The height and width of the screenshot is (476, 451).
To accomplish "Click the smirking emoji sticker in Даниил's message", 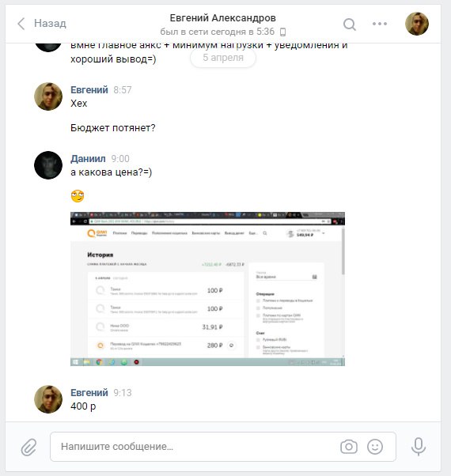I will [78, 196].
